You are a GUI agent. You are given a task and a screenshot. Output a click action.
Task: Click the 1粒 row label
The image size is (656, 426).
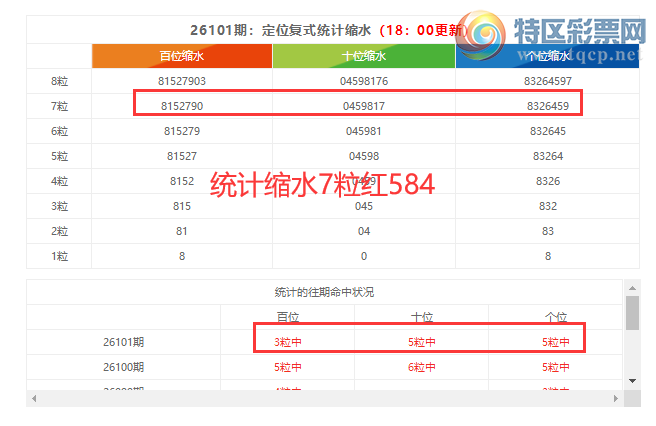click(x=59, y=255)
